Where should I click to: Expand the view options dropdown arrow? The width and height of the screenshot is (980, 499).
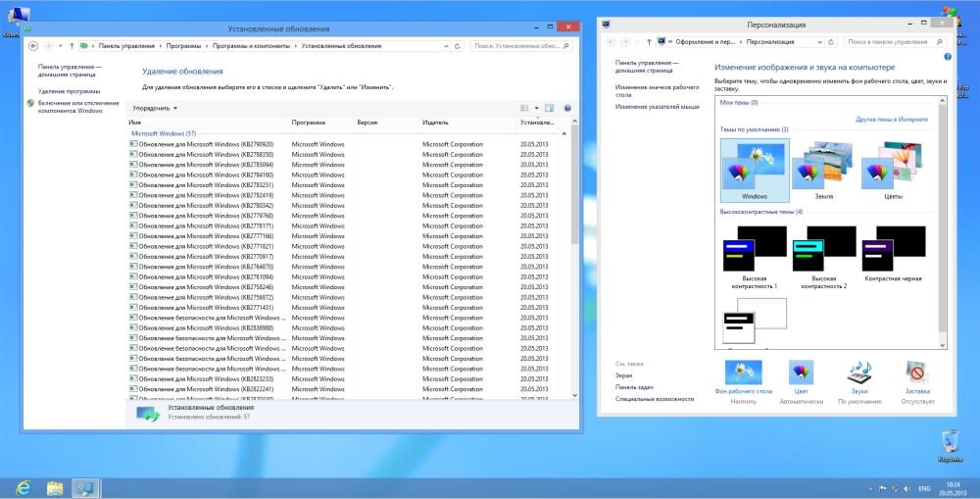[x=536, y=108]
